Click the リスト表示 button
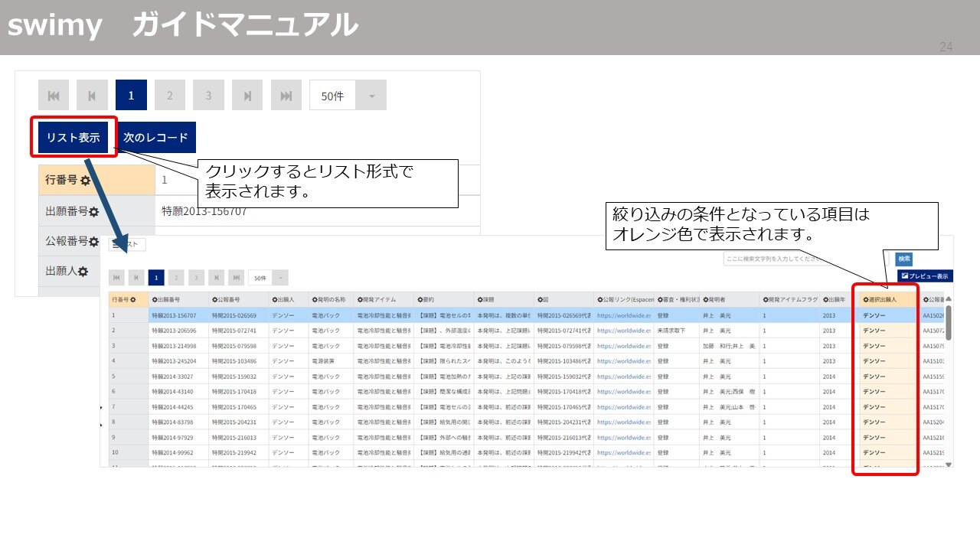This screenshot has width=980, height=551. (x=73, y=137)
